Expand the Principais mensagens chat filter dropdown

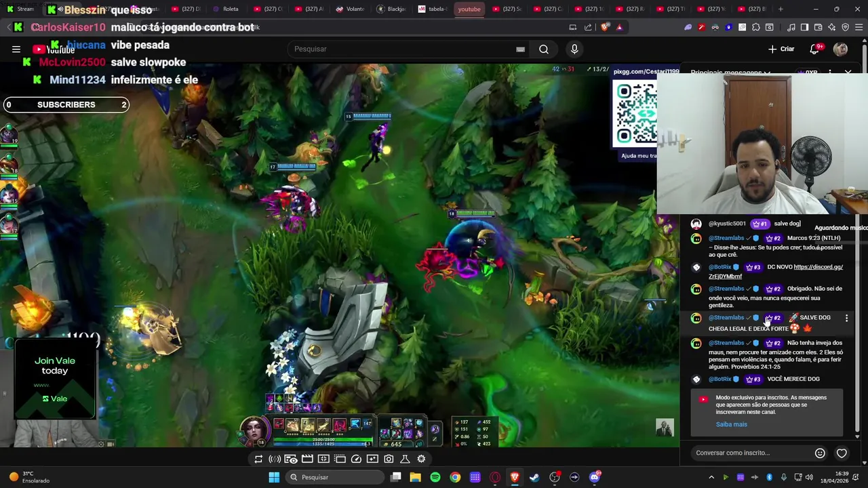pyautogui.click(x=730, y=73)
